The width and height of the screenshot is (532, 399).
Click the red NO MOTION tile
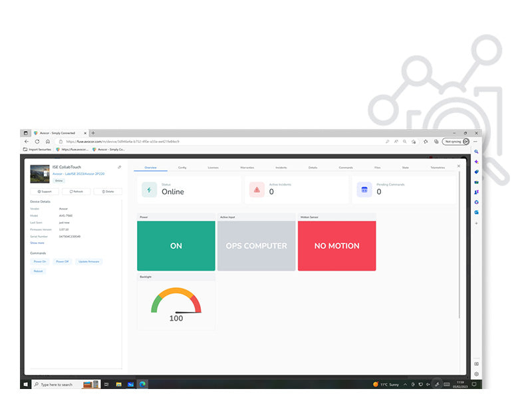[x=337, y=246]
